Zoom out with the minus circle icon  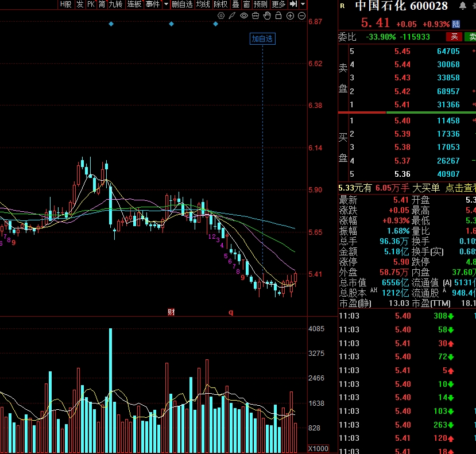302,15
